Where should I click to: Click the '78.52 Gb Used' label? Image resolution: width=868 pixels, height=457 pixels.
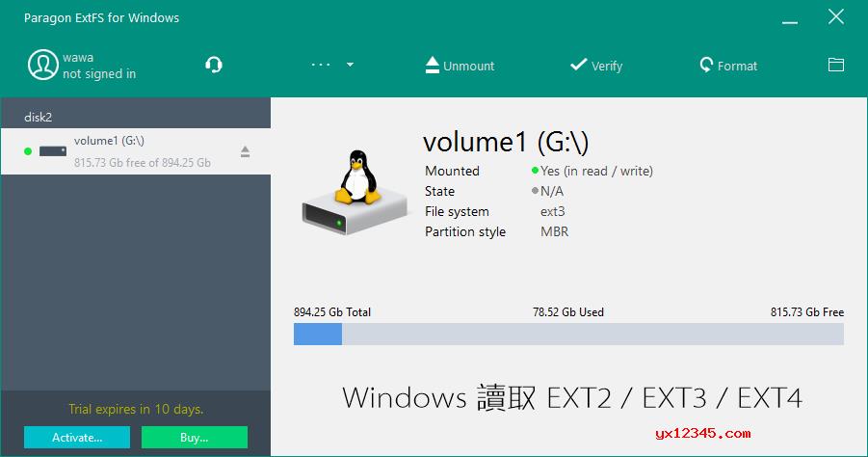point(568,311)
